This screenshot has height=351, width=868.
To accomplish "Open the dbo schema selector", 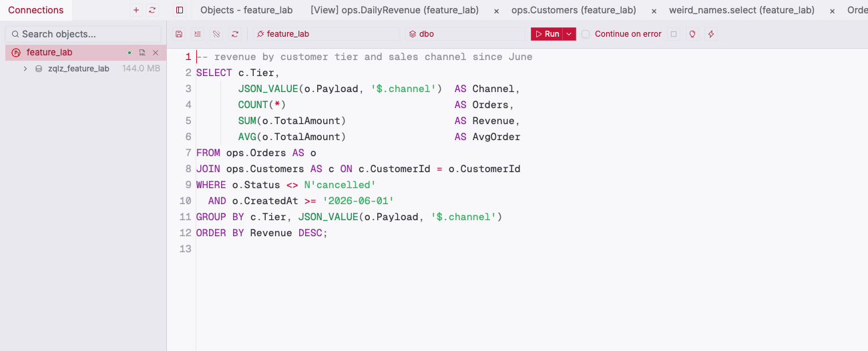I will 465,34.
